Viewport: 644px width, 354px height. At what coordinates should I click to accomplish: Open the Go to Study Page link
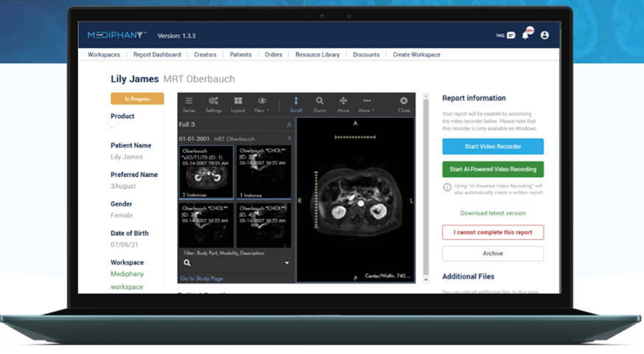tap(201, 278)
